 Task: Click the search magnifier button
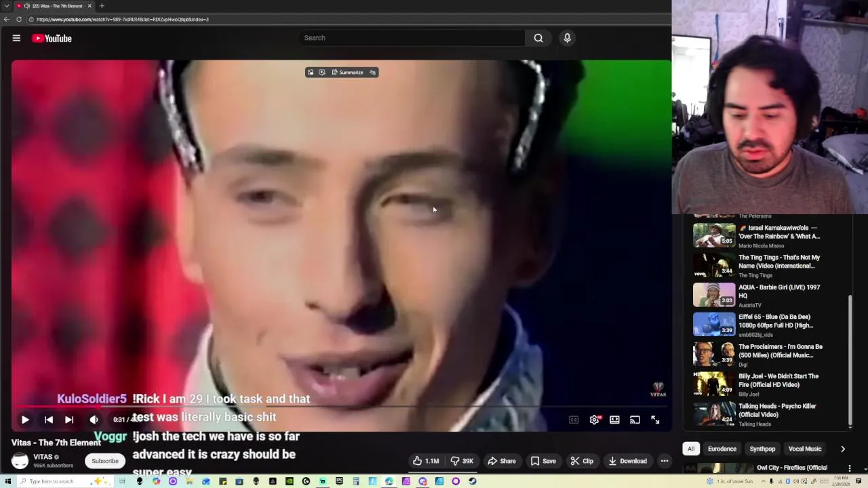tap(538, 38)
